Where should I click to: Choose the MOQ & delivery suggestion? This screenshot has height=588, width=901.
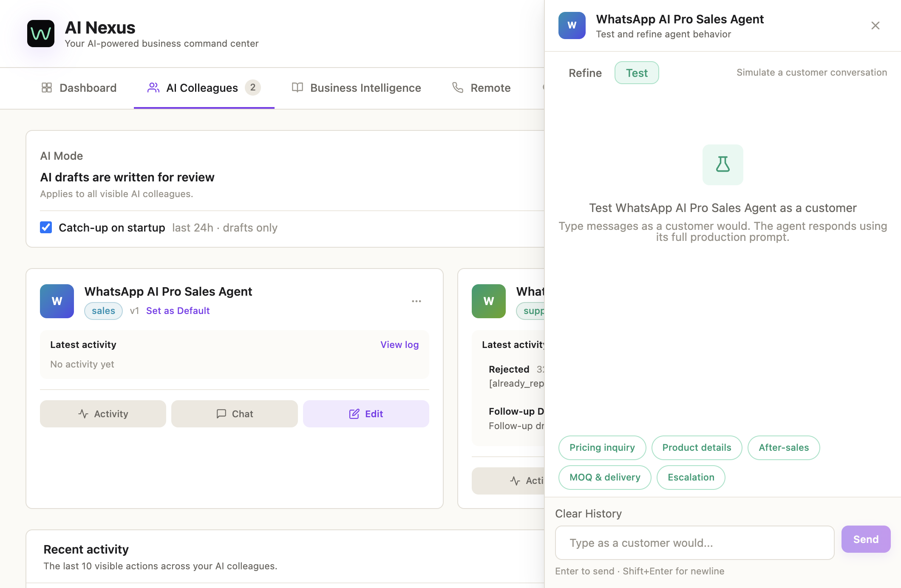[x=605, y=477]
